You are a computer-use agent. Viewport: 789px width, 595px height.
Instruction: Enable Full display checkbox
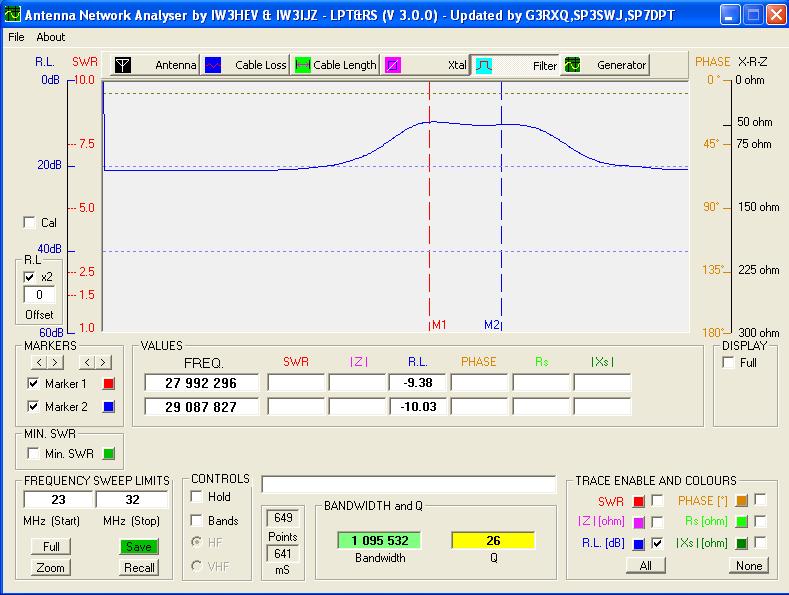click(728, 363)
